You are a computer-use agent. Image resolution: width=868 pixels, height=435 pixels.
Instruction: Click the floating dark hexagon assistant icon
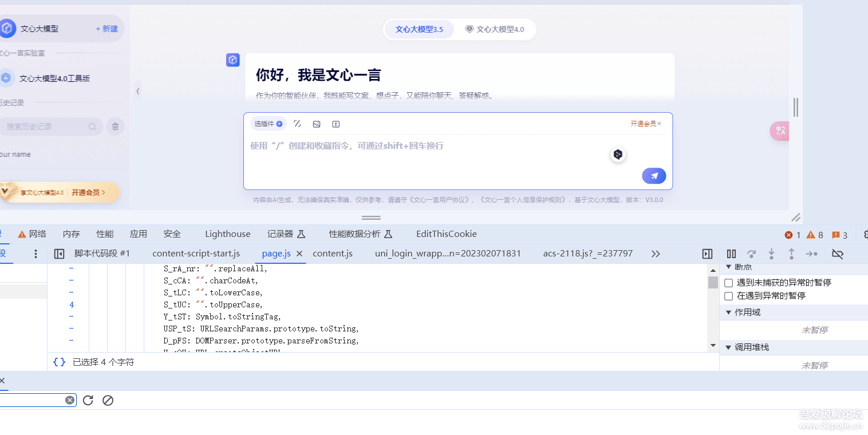pyautogui.click(x=618, y=154)
